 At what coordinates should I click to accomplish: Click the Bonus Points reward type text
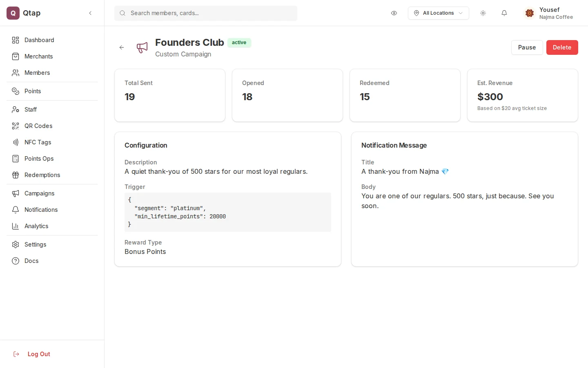point(145,252)
